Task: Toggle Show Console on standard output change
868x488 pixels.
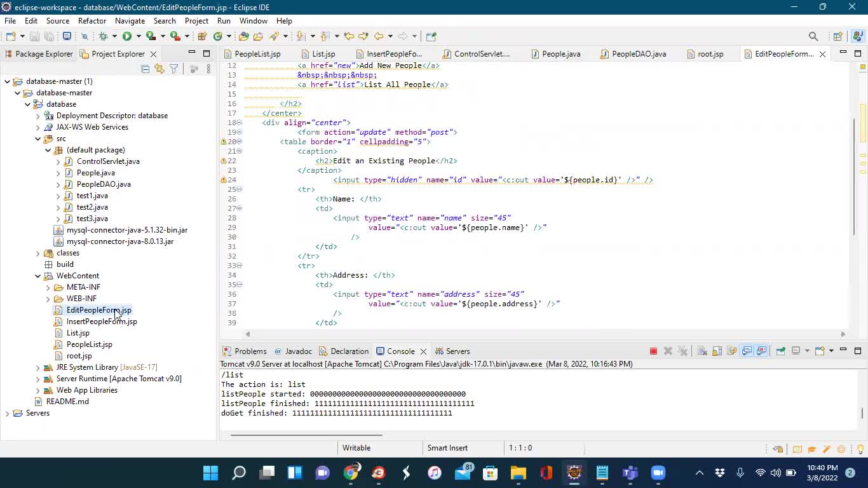Action: click(747, 351)
